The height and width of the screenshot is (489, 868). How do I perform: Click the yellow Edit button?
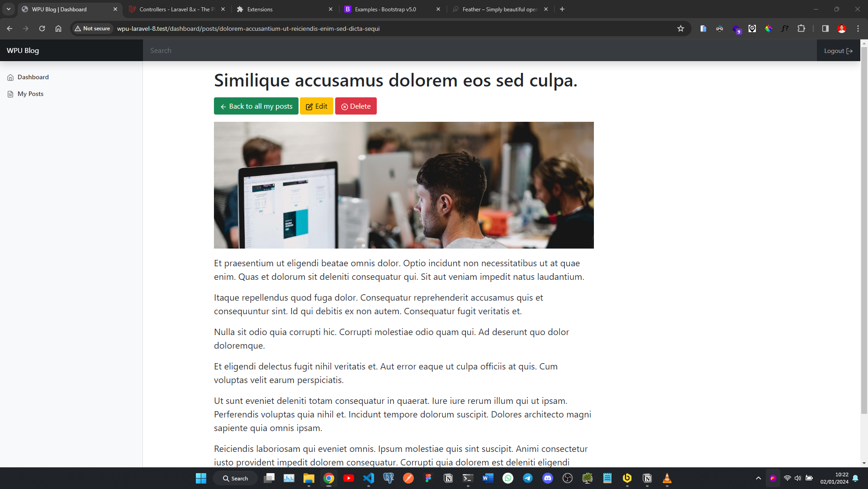tap(316, 106)
